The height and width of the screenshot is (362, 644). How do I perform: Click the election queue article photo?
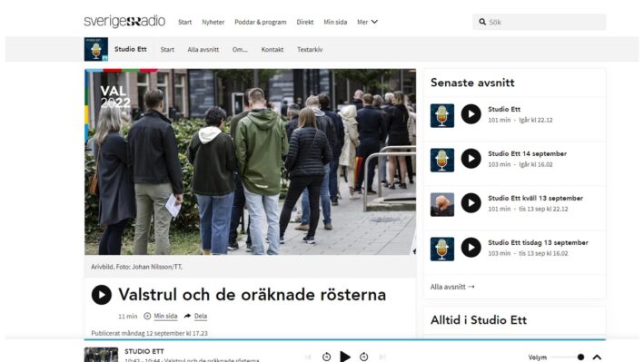(x=250, y=161)
